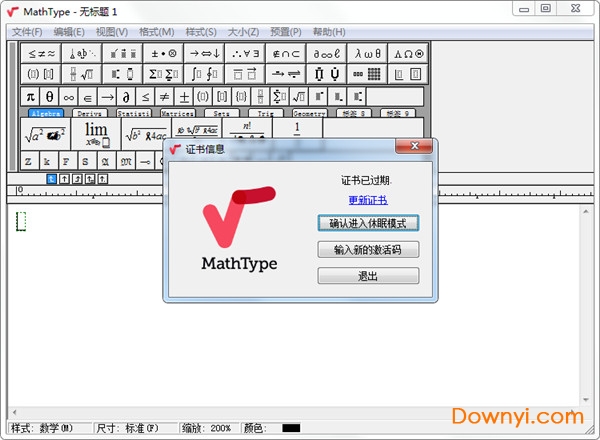Open the subscript and superscript templates palette
600x440 pixels.
(123, 74)
